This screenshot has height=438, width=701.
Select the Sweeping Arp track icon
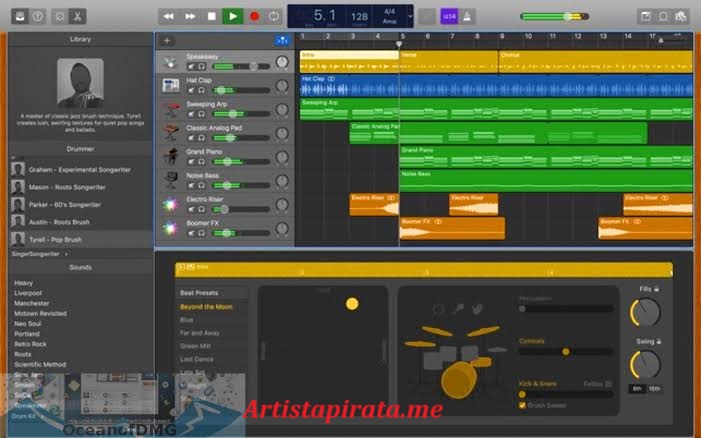[170, 110]
